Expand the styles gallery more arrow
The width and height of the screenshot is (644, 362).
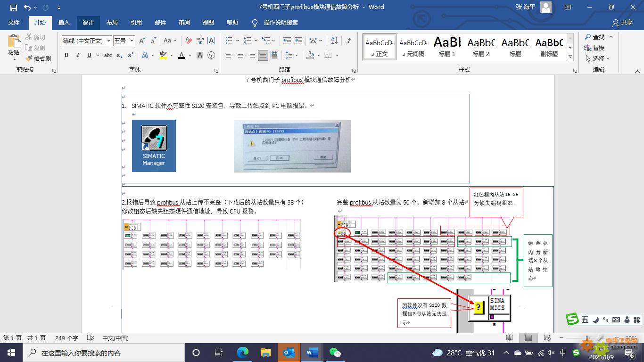pyautogui.click(x=570, y=57)
